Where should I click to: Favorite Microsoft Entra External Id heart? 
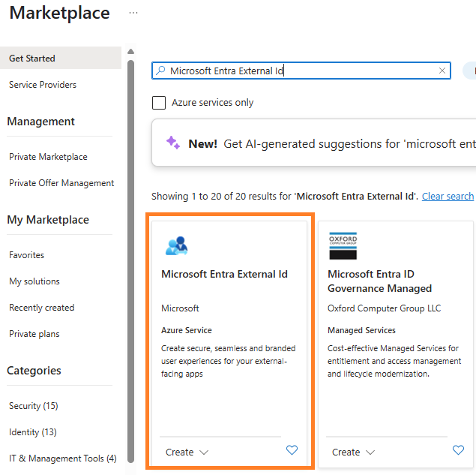pos(292,449)
